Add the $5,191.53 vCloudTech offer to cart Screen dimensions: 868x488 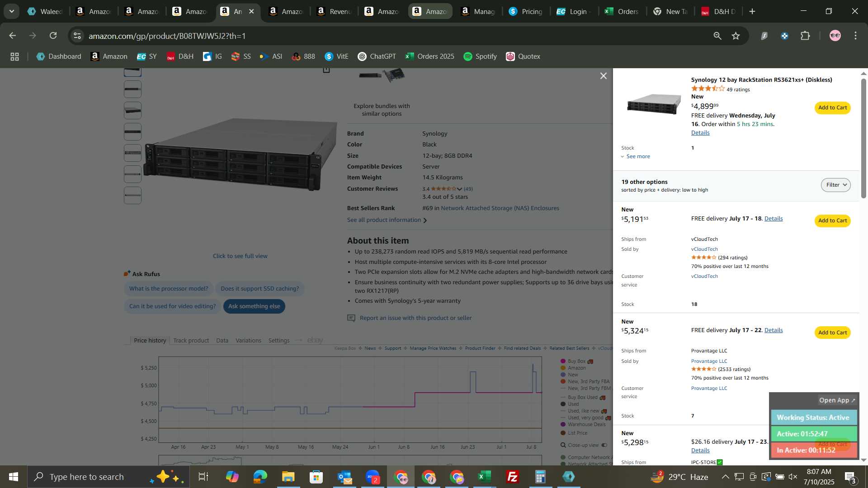coord(832,221)
